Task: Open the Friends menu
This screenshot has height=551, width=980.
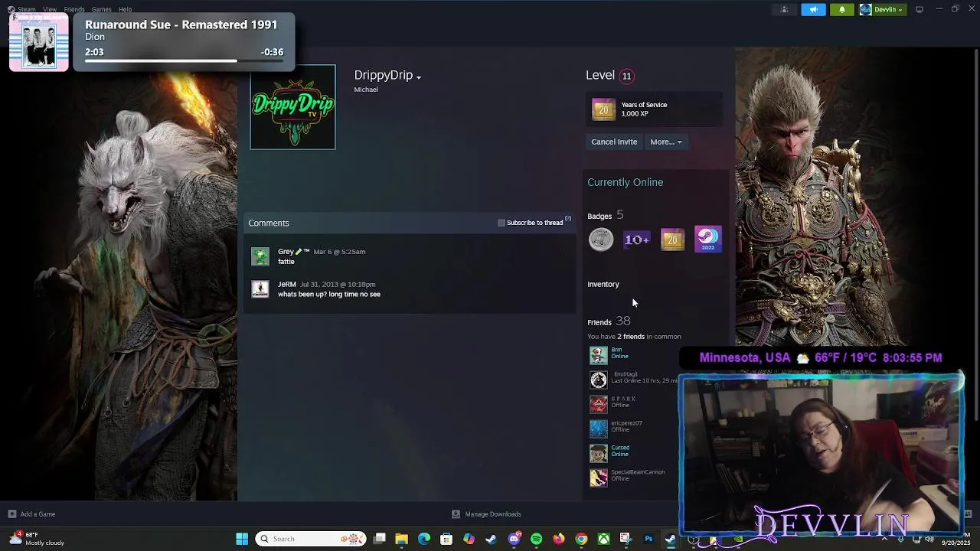Action: (74, 9)
